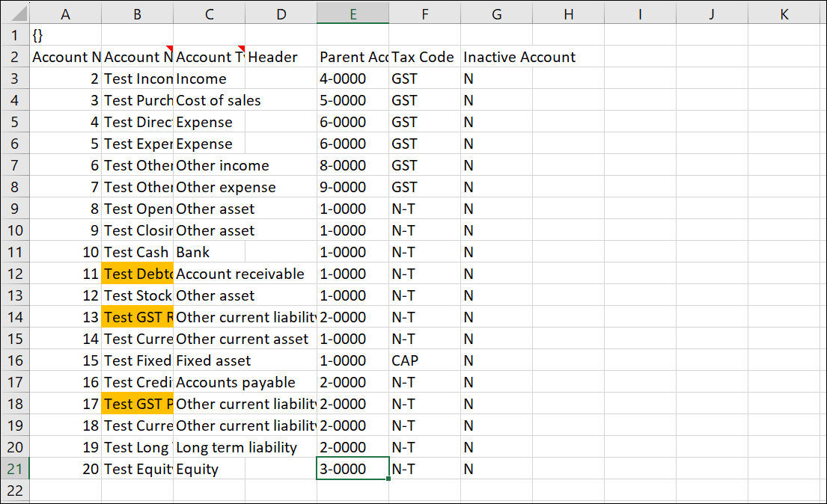Image resolution: width=827 pixels, height=504 pixels.
Task: Select the Long term liability cell
Action: (x=236, y=447)
